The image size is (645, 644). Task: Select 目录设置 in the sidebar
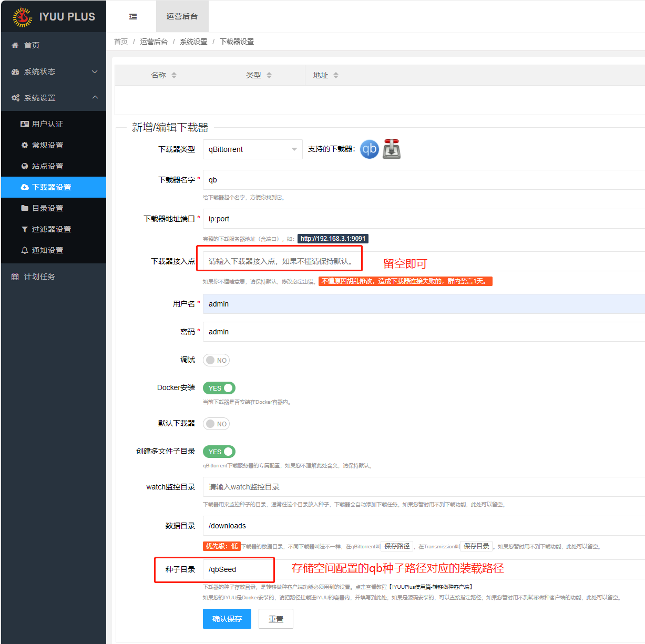click(47, 208)
